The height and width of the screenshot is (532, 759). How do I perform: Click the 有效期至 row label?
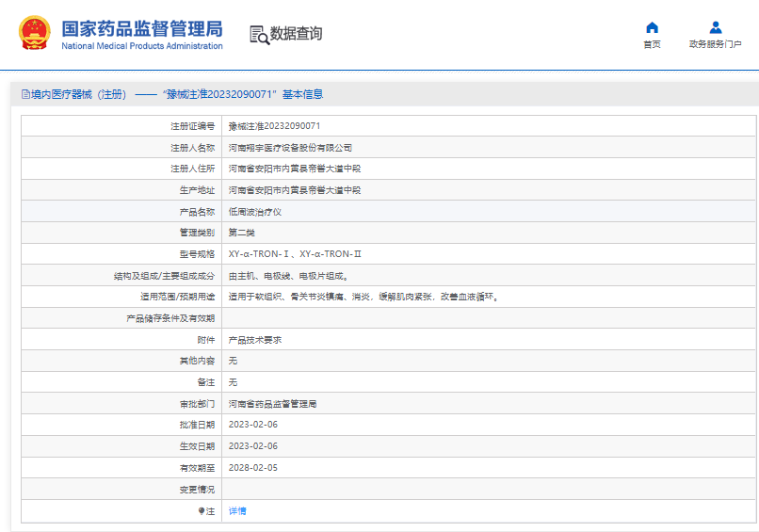tap(197, 468)
